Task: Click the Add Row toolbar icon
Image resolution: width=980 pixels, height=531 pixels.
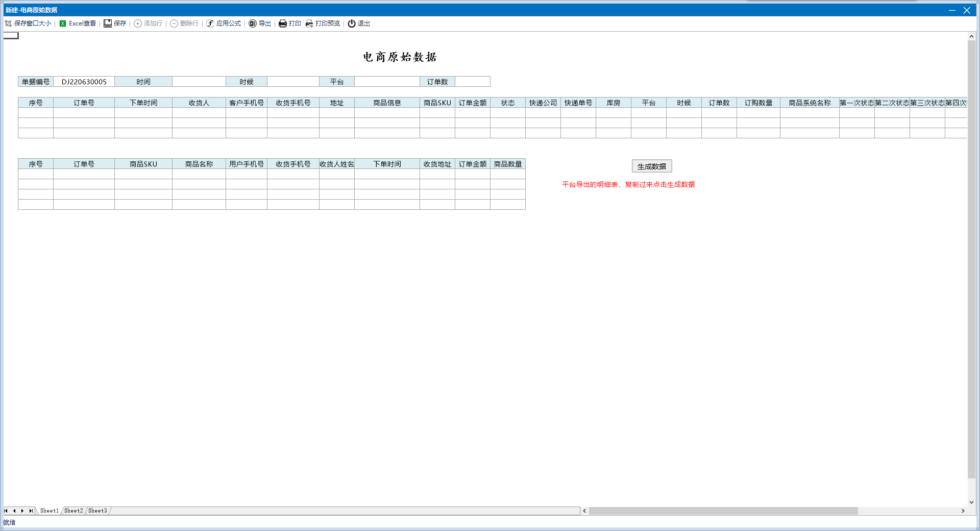Action: [x=138, y=23]
